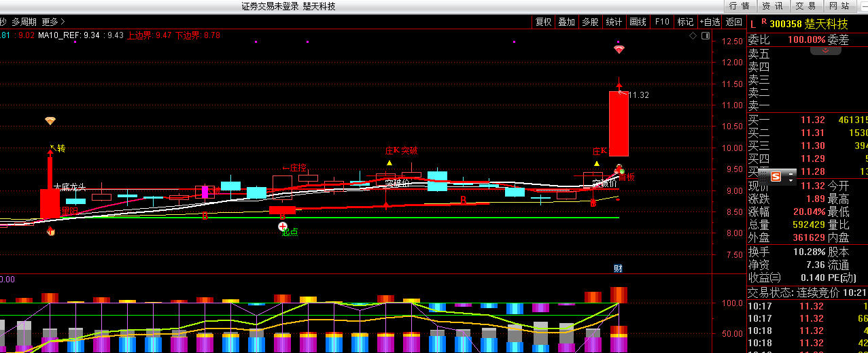
Task: Click the orange diamond marker at chart left
Action: pyautogui.click(x=50, y=121)
